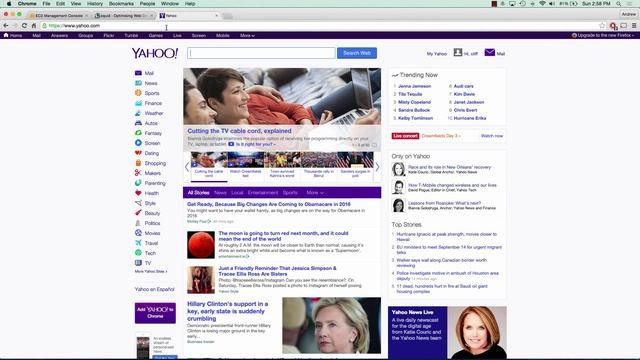640x360 pixels.
Task: Open the People menu in menu bar
Action: coord(147,4)
